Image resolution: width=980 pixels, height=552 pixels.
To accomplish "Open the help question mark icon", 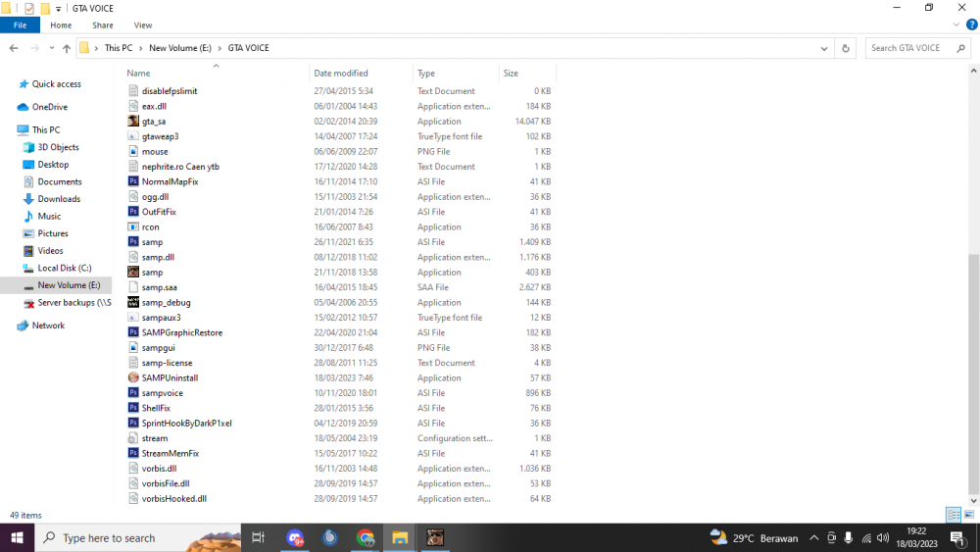I will [971, 25].
